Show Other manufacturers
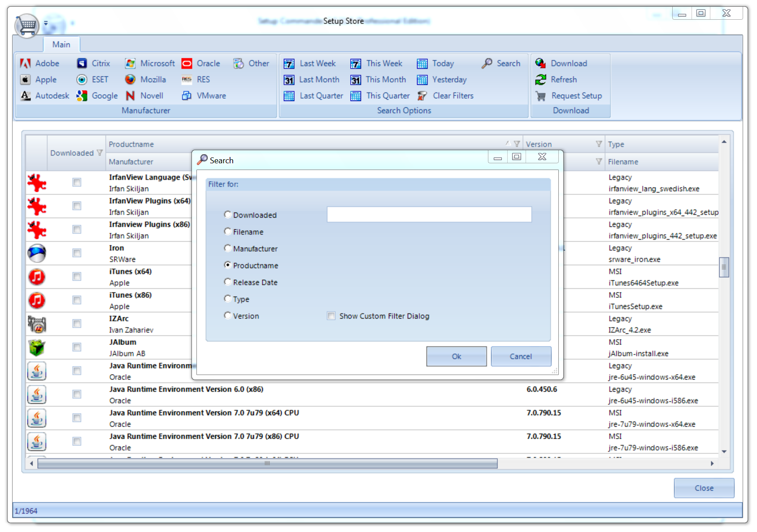 251,63
